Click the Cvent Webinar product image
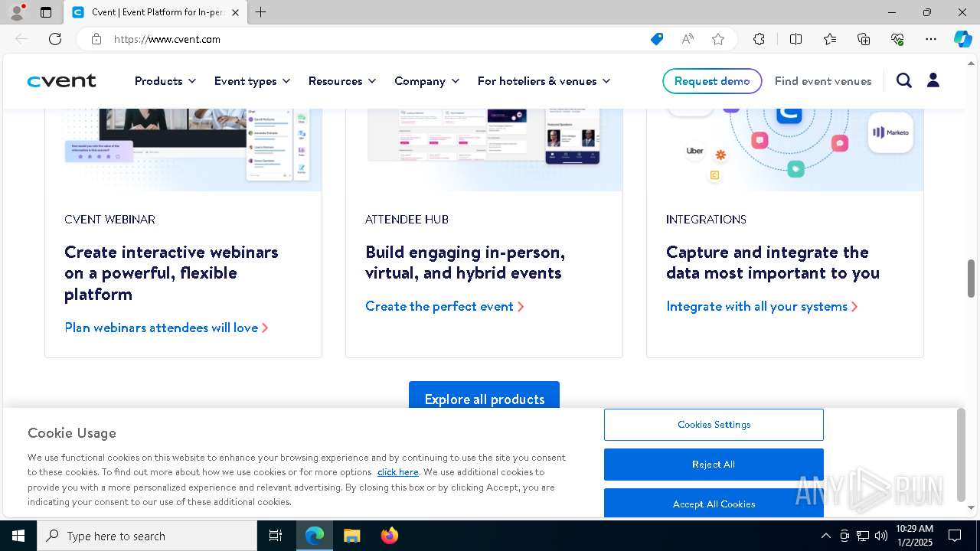This screenshot has width=980, height=551. coord(183,149)
